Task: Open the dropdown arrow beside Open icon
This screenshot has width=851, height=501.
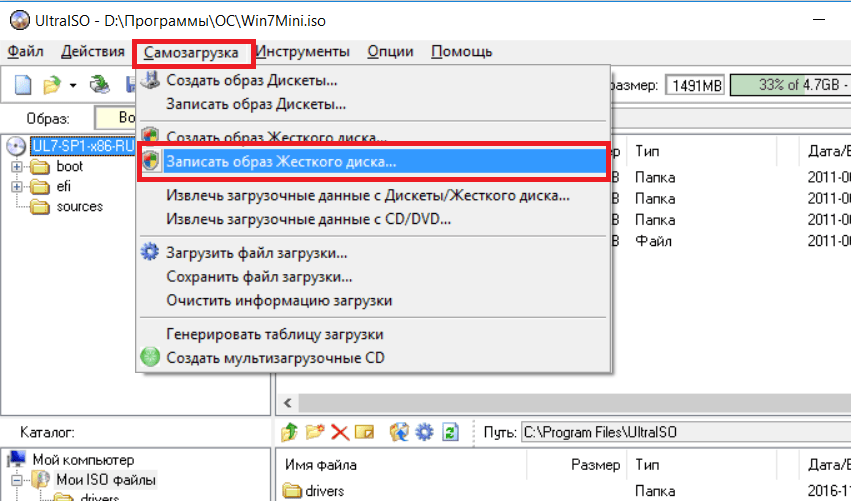Action: pyautogui.click(x=73, y=85)
